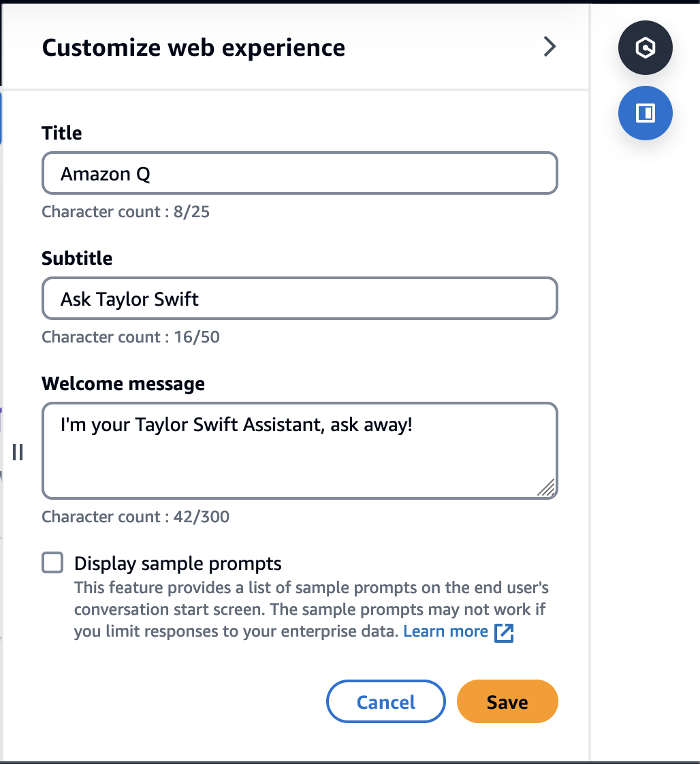Collapse the Customize web experience panel chevron
The height and width of the screenshot is (764, 700).
tap(550, 47)
